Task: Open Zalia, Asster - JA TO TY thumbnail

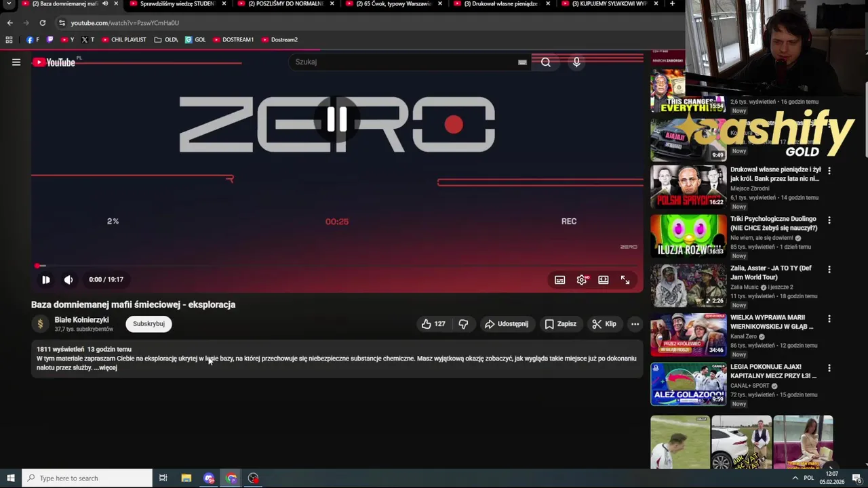Action: [x=688, y=285]
